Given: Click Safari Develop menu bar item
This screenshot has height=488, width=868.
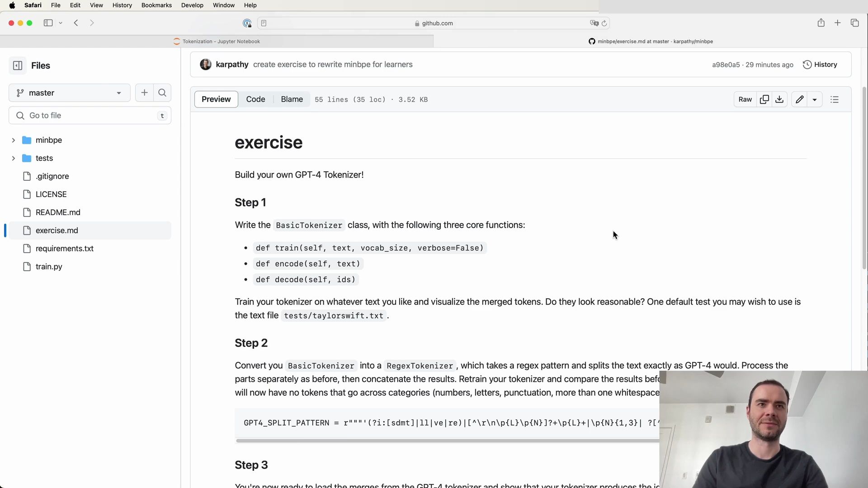Looking at the screenshot, I should click(192, 5).
